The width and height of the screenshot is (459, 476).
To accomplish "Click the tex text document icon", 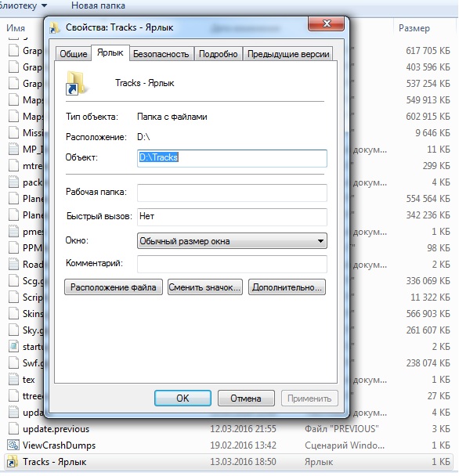I will [x=13, y=379].
